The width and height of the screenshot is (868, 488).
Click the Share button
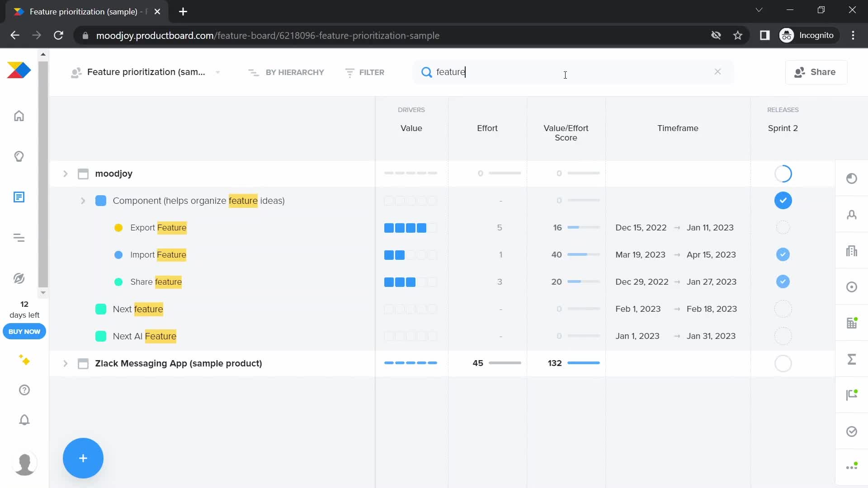tap(816, 72)
